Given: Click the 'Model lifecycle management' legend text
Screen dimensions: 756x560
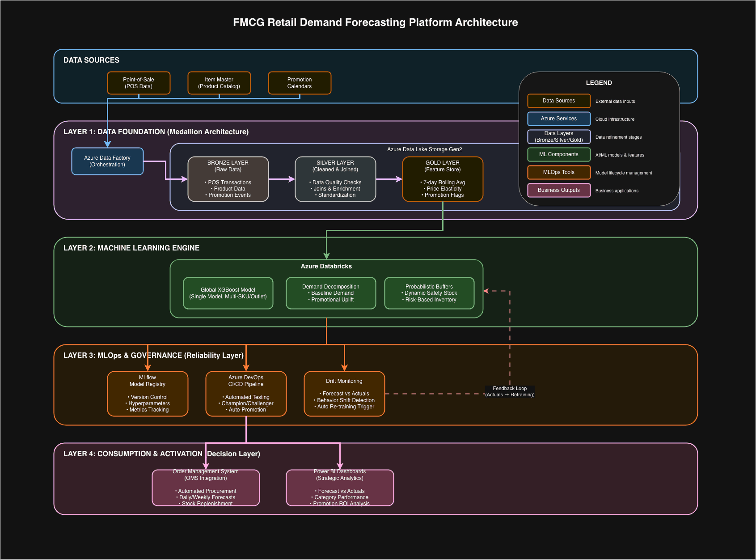Looking at the screenshot, I should [624, 173].
